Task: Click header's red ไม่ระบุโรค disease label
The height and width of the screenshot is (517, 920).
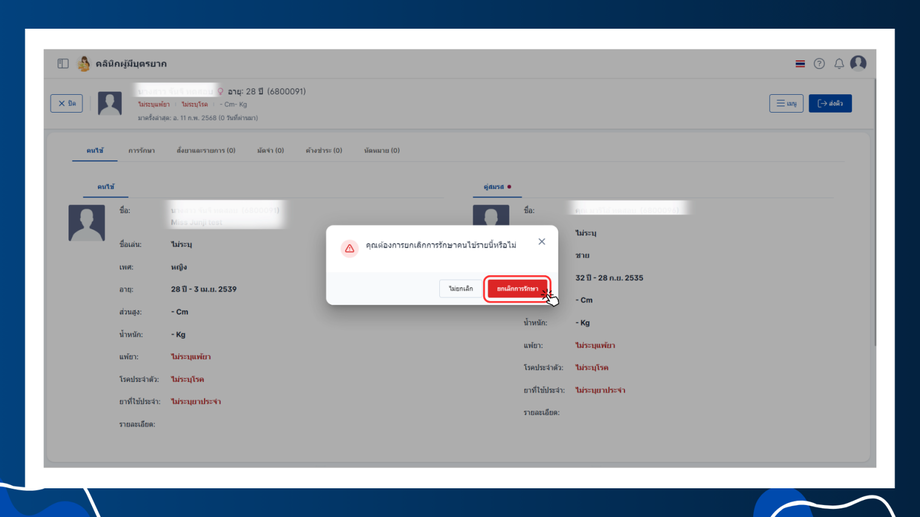Action: 195,104
